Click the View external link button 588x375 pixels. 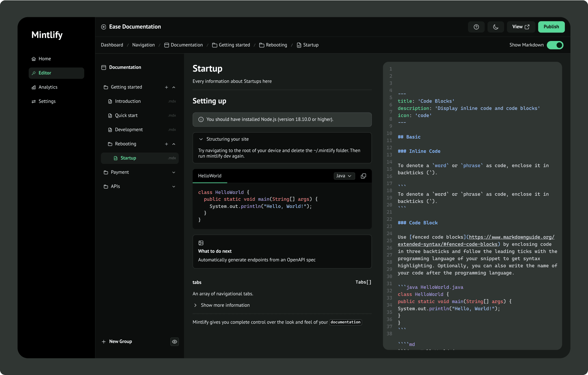pyautogui.click(x=521, y=27)
